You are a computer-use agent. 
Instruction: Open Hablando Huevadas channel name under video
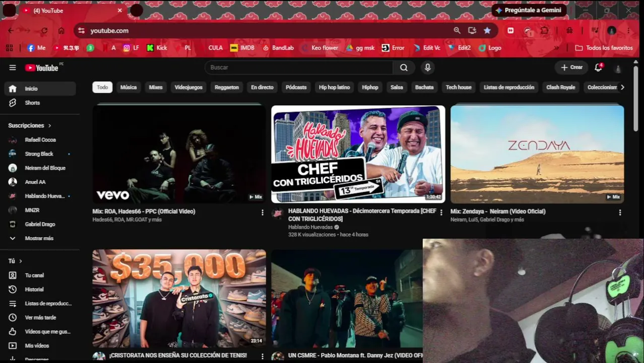click(311, 227)
